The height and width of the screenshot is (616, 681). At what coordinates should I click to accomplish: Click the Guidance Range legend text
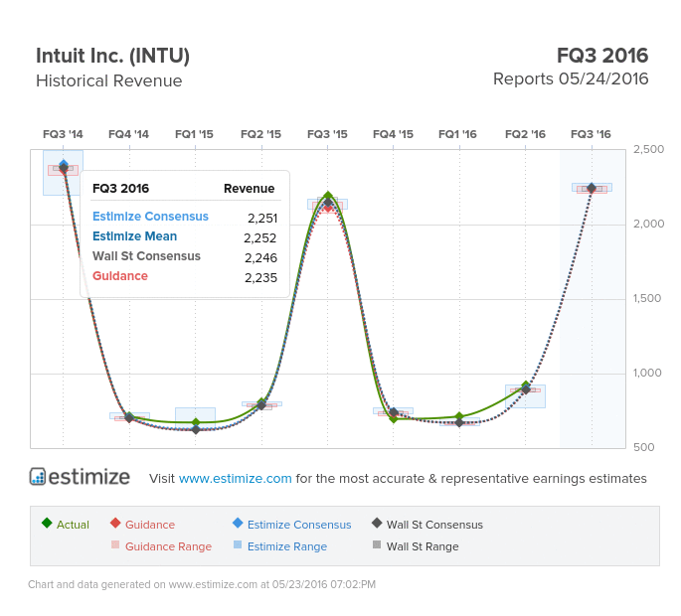tap(169, 546)
